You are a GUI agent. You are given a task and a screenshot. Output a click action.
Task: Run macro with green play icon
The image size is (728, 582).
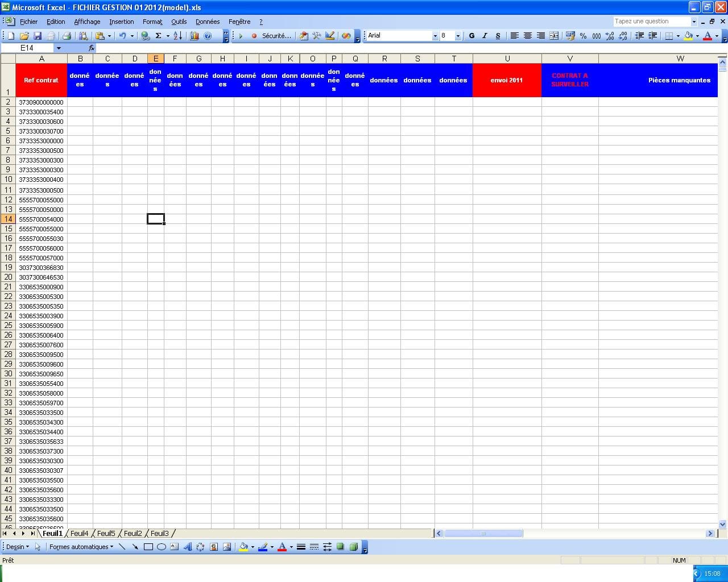tap(241, 36)
